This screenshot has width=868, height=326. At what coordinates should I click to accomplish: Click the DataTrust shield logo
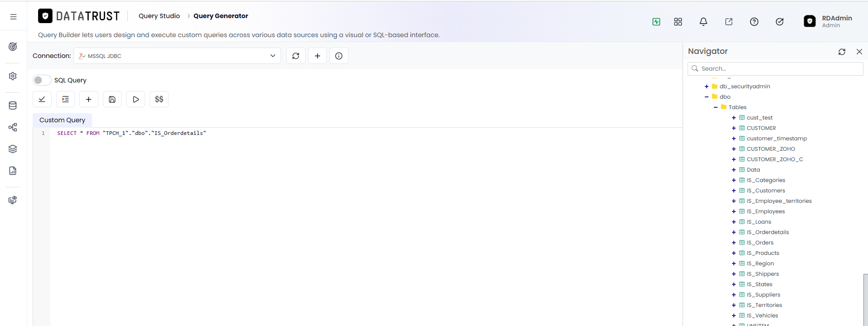click(45, 16)
